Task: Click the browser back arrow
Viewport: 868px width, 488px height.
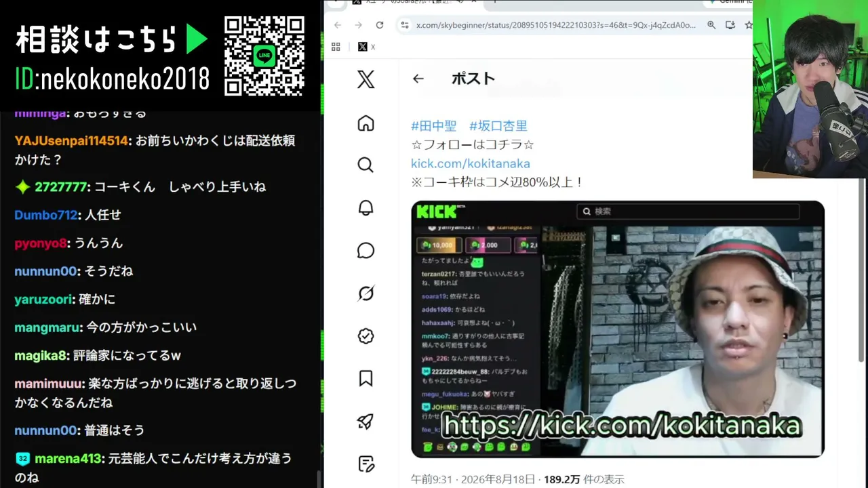Action: pyautogui.click(x=338, y=25)
